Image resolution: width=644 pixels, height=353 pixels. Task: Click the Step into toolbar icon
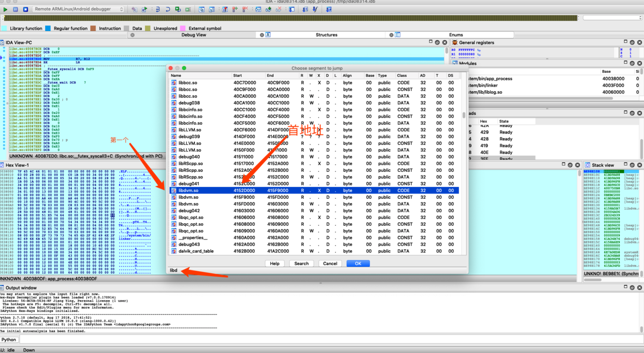tap(157, 9)
